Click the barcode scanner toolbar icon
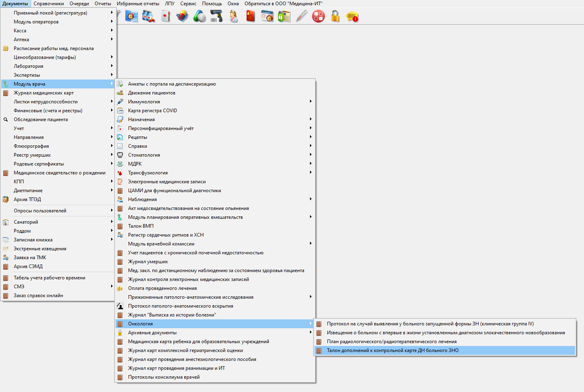 point(217,17)
